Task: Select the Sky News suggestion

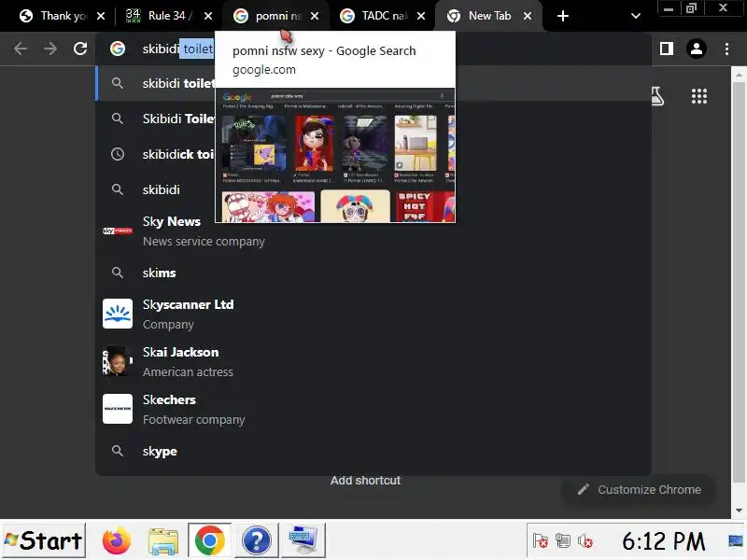Action: (373, 231)
